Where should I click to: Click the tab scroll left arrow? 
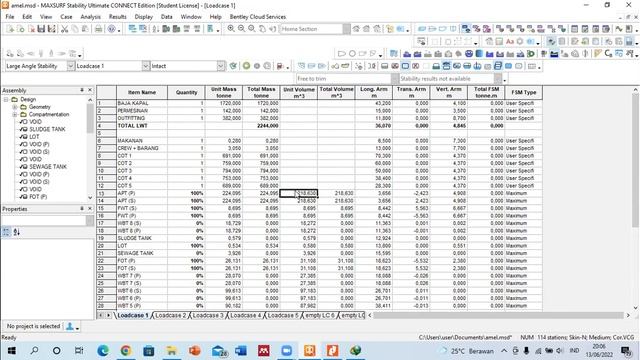100,315
